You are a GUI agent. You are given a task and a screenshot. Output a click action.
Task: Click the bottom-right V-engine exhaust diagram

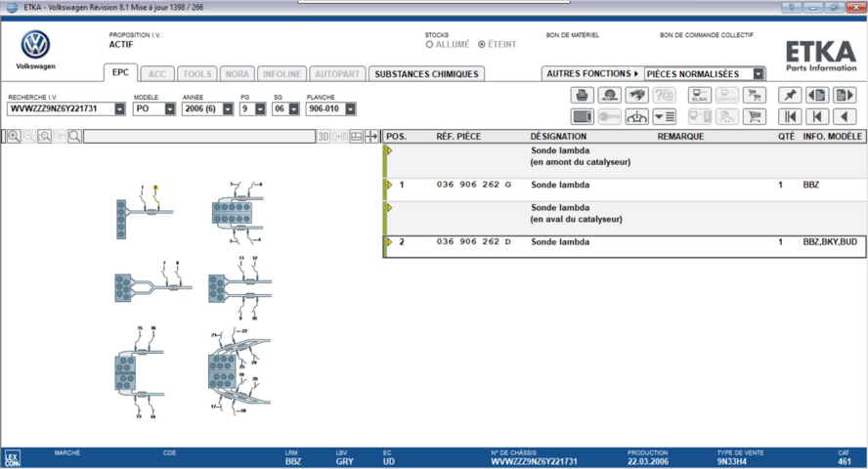coord(239,370)
